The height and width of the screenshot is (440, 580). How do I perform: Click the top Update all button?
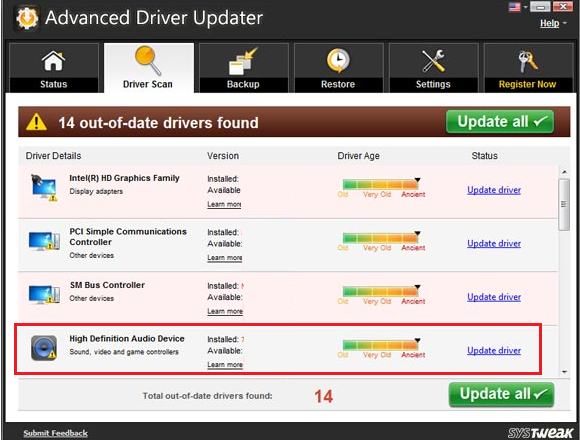[500, 122]
